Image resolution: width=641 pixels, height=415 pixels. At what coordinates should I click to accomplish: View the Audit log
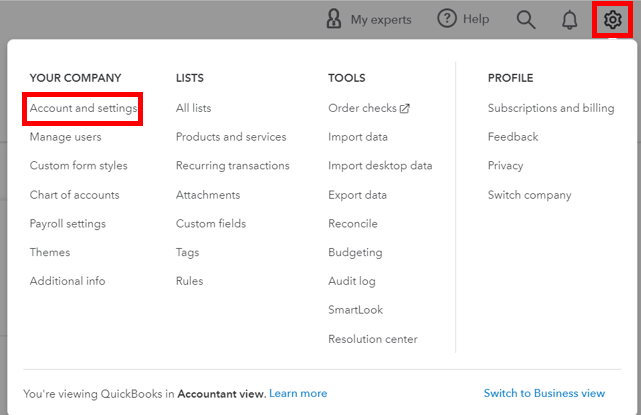(353, 282)
